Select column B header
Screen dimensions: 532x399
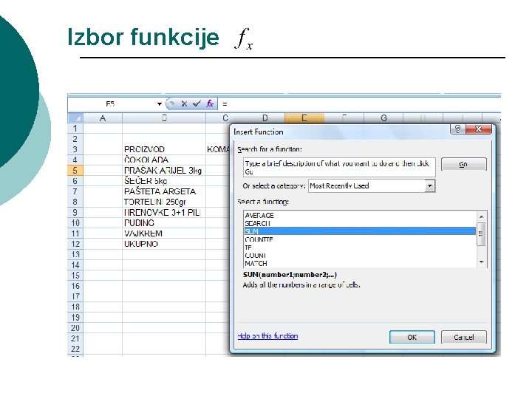[164, 118]
